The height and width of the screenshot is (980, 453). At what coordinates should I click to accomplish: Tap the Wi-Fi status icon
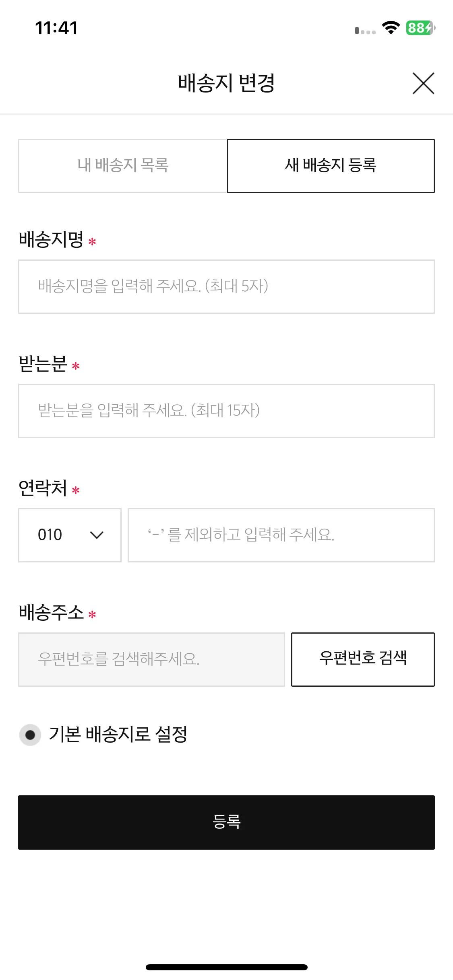pyautogui.click(x=391, y=28)
